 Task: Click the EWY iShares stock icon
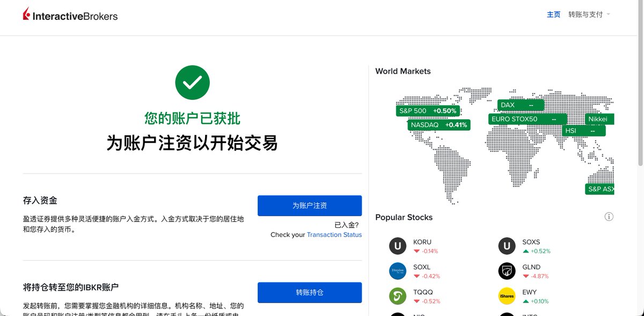coord(507,296)
